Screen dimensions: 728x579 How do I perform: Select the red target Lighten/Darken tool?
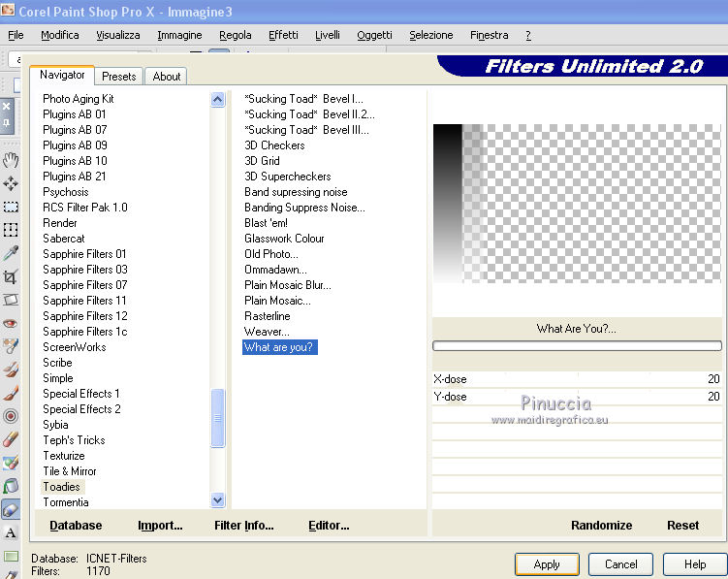pyautogui.click(x=11, y=416)
